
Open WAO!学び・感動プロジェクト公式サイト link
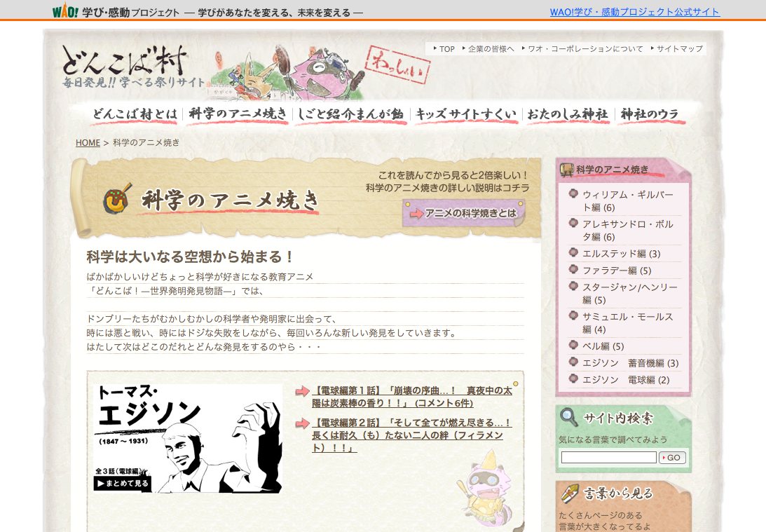coord(634,12)
